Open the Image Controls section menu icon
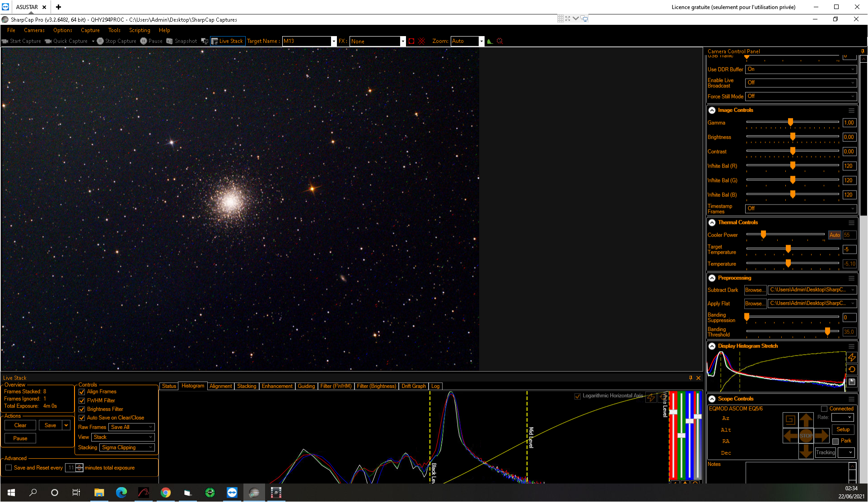This screenshot has width=868, height=502. pos(851,110)
